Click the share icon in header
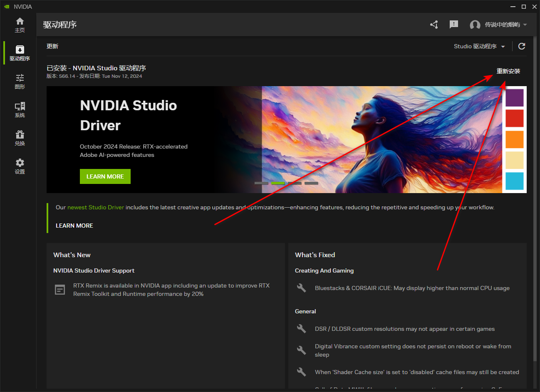Viewport: 540px width, 392px height. (x=434, y=25)
